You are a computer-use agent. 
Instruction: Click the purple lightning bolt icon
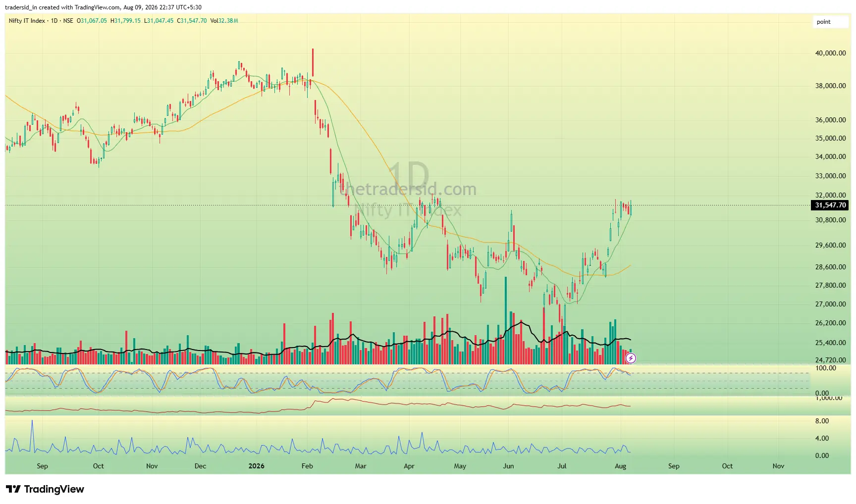pyautogui.click(x=631, y=358)
